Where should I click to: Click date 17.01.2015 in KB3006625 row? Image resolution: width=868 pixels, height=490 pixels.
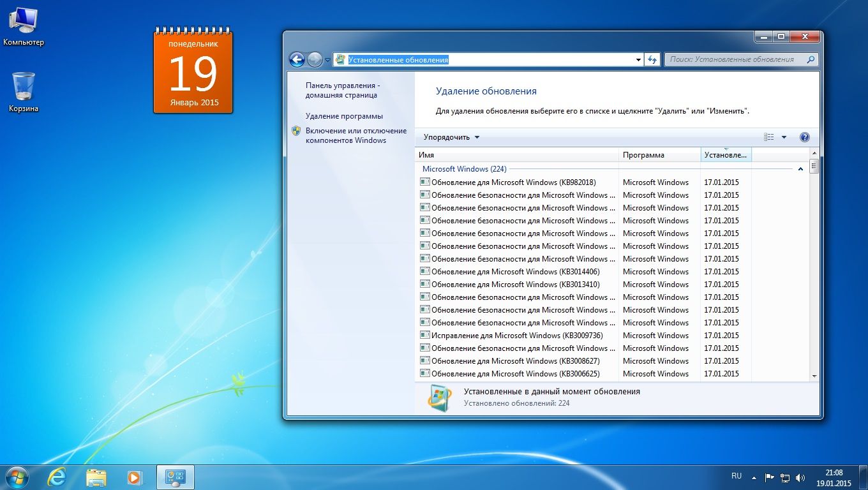(721, 374)
